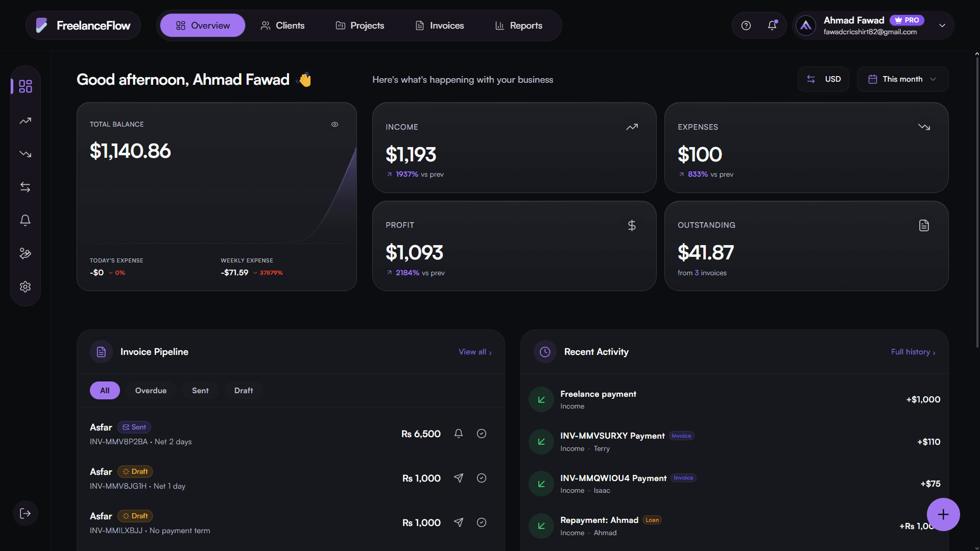Send a reminder bell for invoice INV-MMV8P2BA
Image resolution: width=980 pixels, height=551 pixels.
pyautogui.click(x=458, y=433)
